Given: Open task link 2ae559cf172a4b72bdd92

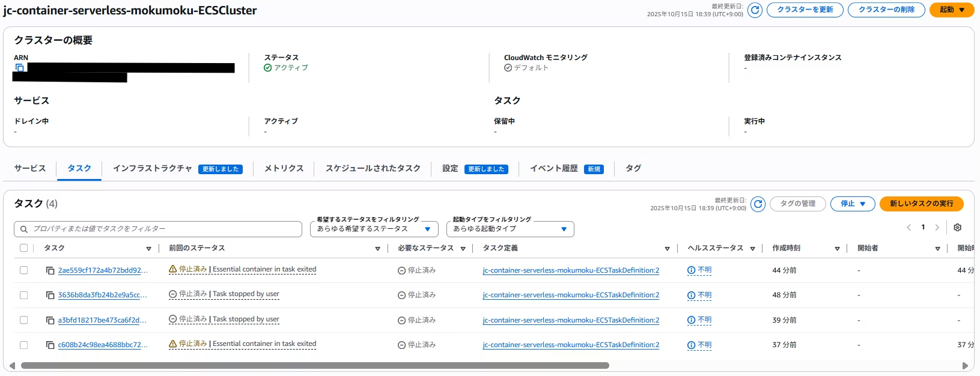Looking at the screenshot, I should click(103, 271).
